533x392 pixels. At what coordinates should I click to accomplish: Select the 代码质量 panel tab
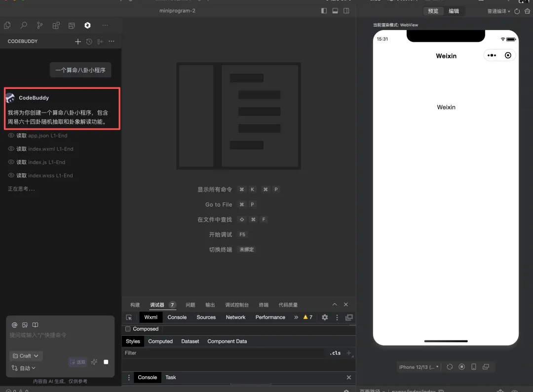pyautogui.click(x=288, y=305)
